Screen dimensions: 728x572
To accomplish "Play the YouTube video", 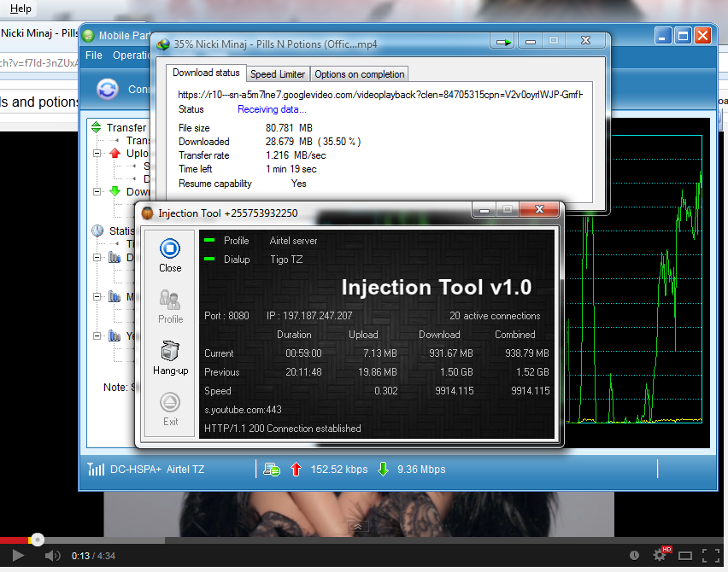I will click(18, 556).
